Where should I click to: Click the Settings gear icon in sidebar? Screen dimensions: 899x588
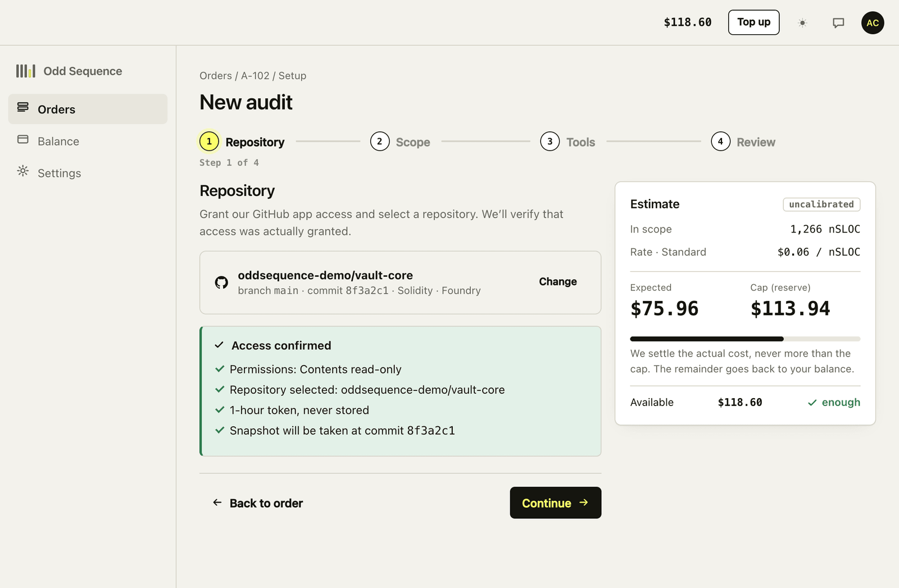click(23, 171)
